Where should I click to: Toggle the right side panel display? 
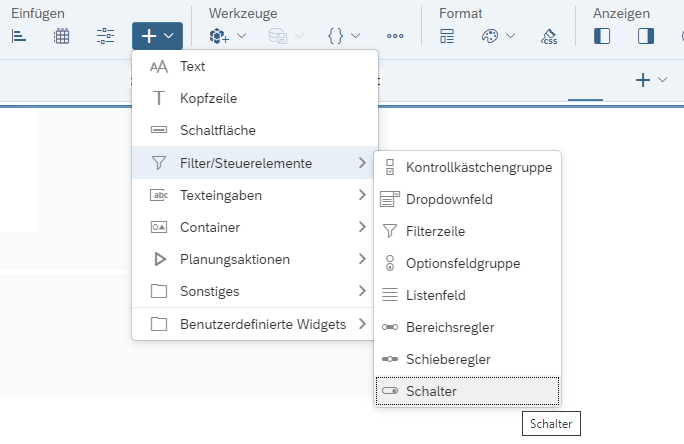tap(646, 36)
